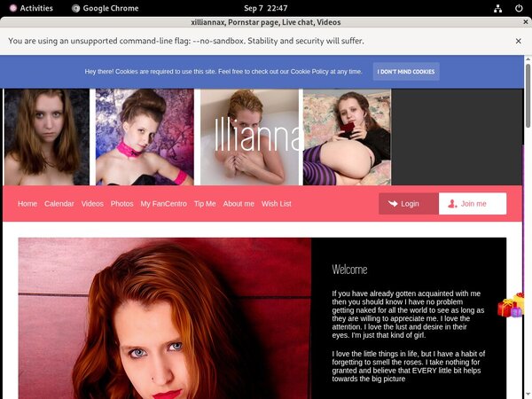Open the gift box icon on right edge
The width and height of the screenshot is (532, 399).
(x=511, y=306)
